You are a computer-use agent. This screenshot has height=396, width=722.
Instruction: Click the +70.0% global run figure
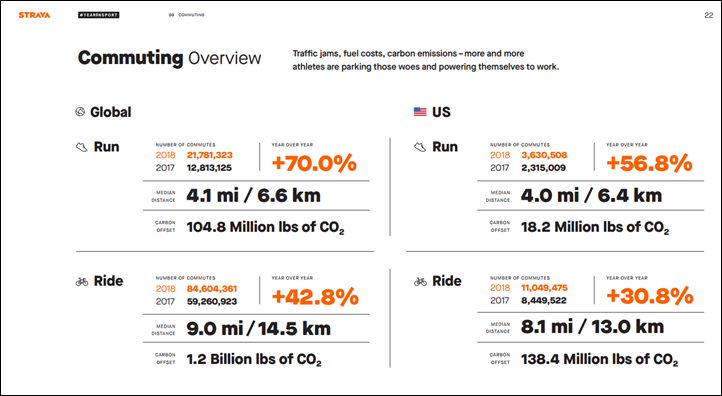click(314, 163)
